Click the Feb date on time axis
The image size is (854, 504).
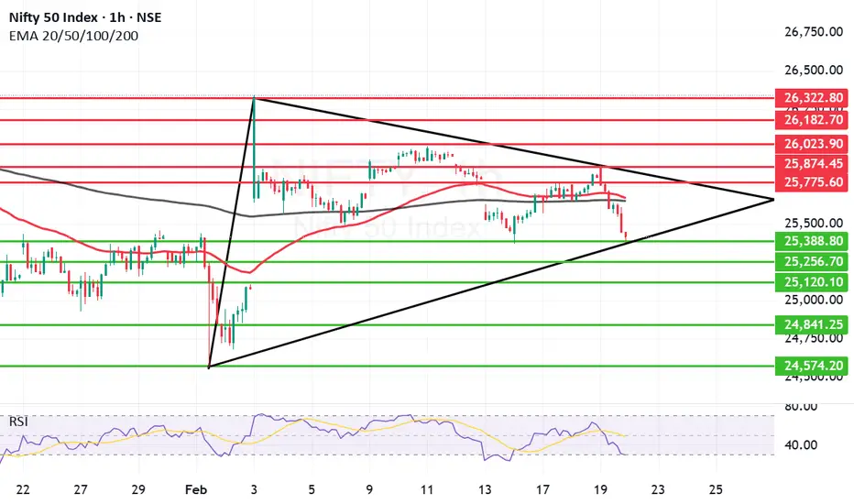point(196,490)
